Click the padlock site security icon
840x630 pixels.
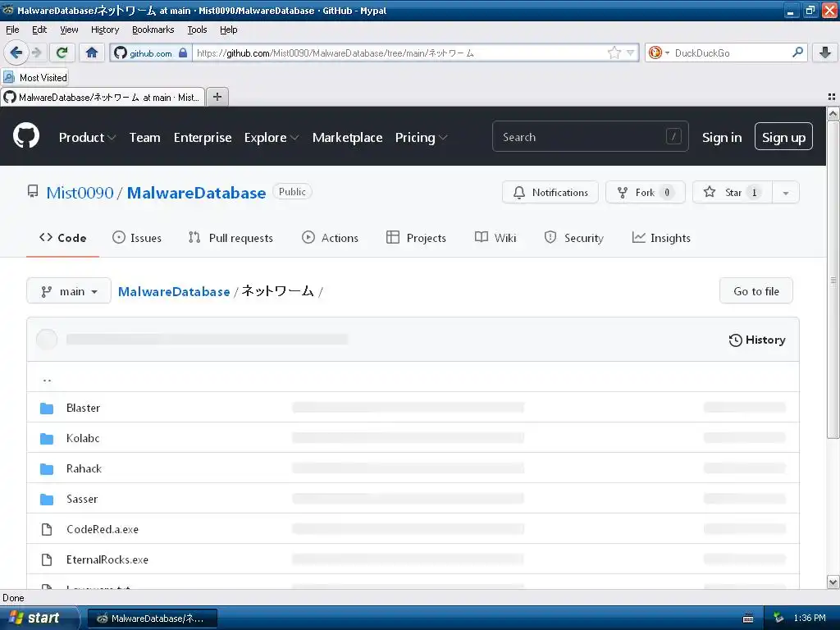point(183,52)
